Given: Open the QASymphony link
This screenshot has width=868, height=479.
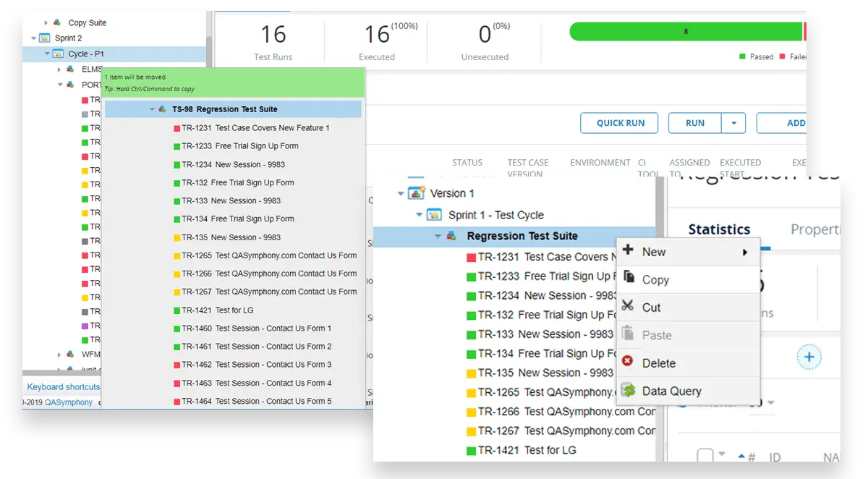Looking at the screenshot, I should 69,402.
